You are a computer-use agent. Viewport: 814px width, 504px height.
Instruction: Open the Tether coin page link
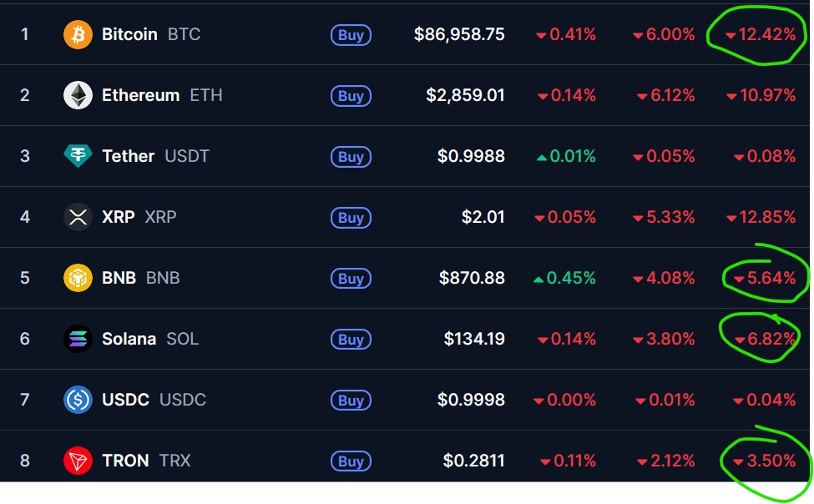pyautogui.click(x=128, y=156)
